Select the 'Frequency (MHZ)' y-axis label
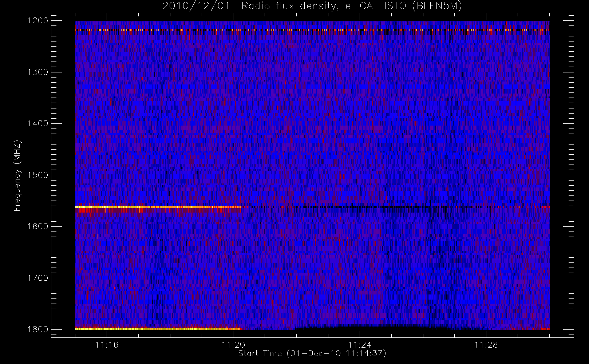589x364 pixels. [x=17, y=175]
